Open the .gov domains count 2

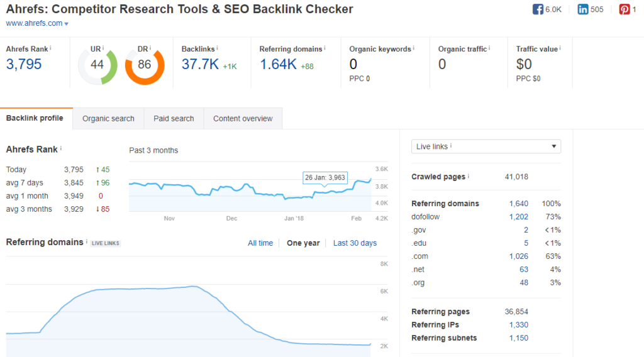click(526, 230)
